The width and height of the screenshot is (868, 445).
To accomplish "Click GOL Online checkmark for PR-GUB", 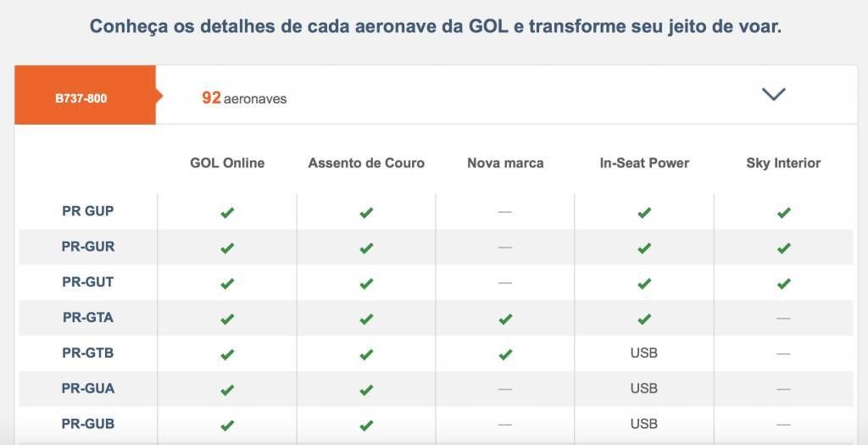I will click(x=227, y=425).
